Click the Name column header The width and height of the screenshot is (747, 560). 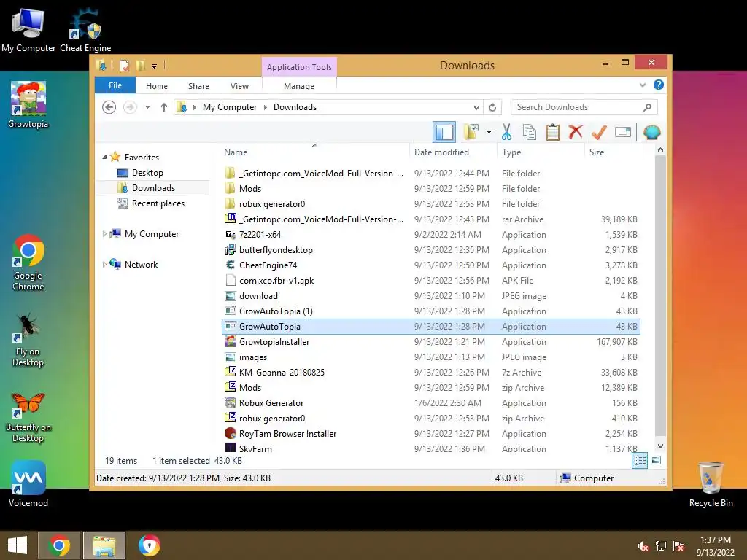314,152
